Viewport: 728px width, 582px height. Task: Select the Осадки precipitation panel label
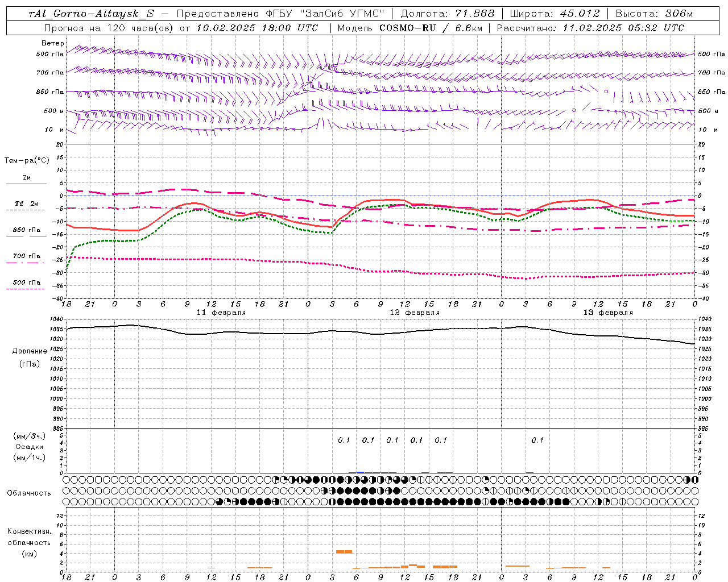tap(30, 447)
